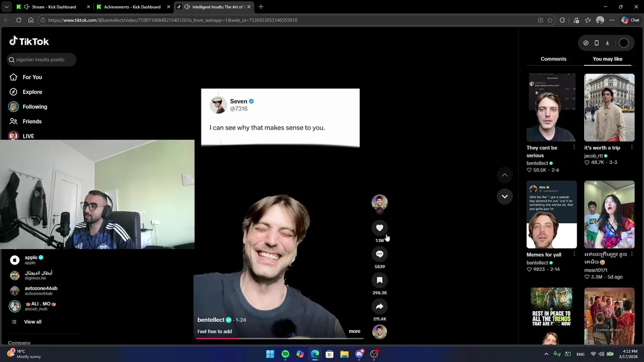Click the TikTok logo
Viewport: 644px width, 362px height.
point(29,41)
